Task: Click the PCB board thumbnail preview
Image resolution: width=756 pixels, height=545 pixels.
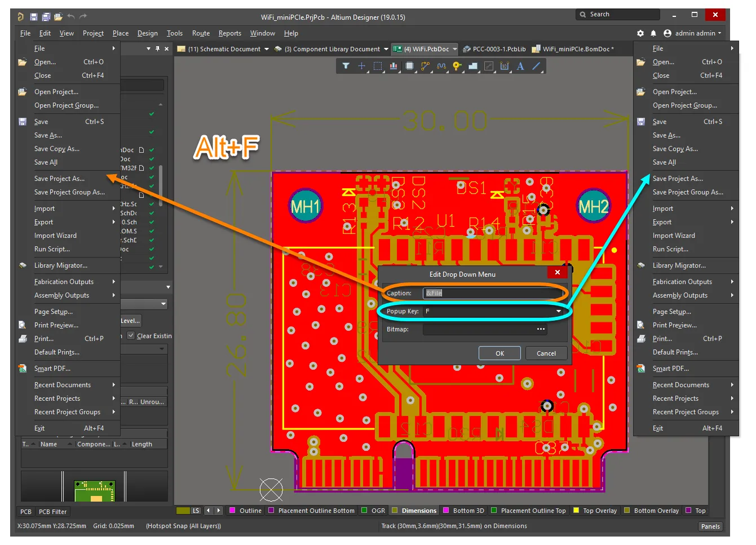Action: pos(95,491)
